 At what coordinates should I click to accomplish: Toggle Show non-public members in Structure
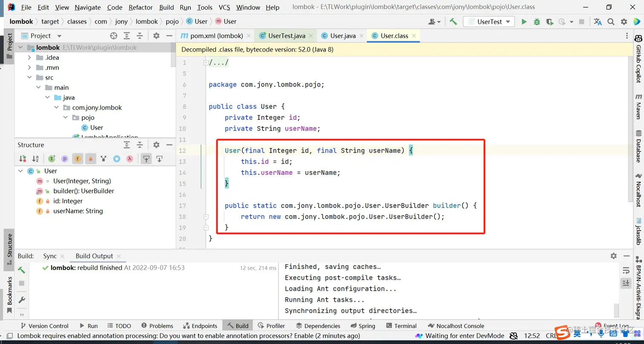(90, 159)
